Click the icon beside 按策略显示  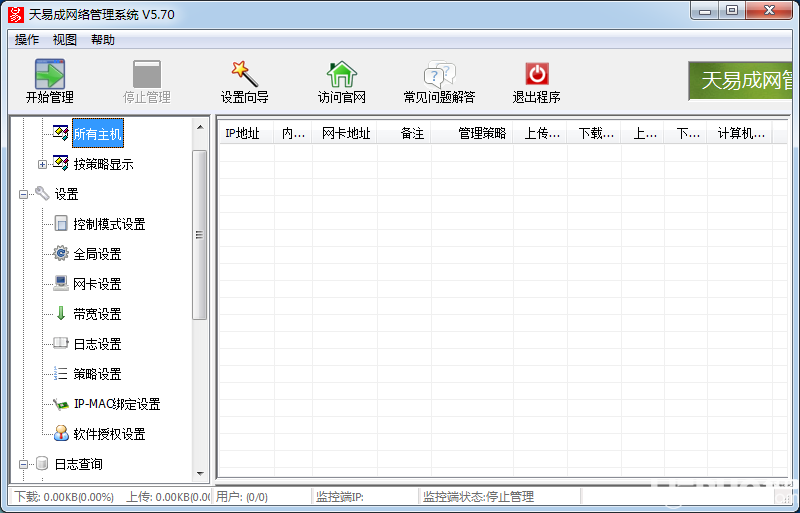pyautogui.click(x=61, y=163)
